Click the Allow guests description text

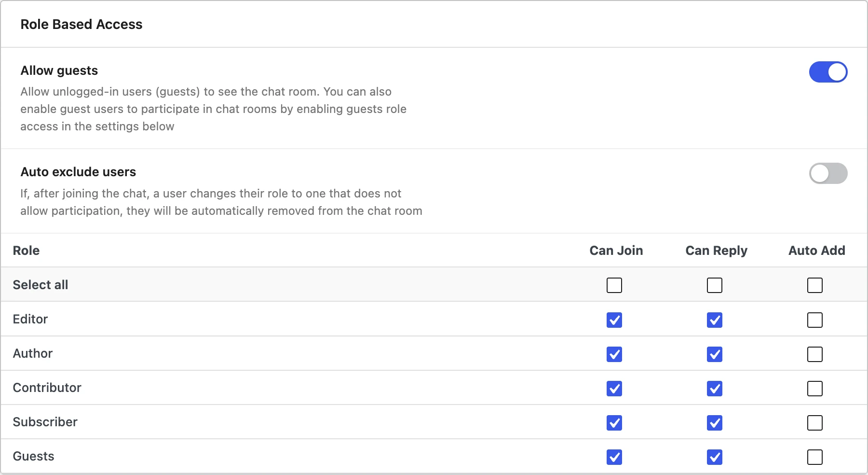click(x=213, y=109)
